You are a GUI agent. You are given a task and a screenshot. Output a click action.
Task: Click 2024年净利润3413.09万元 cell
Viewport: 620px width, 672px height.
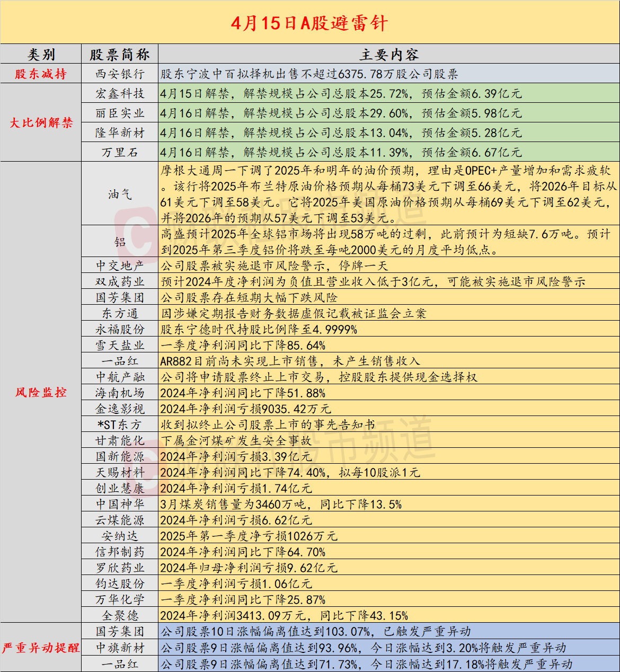(389, 615)
